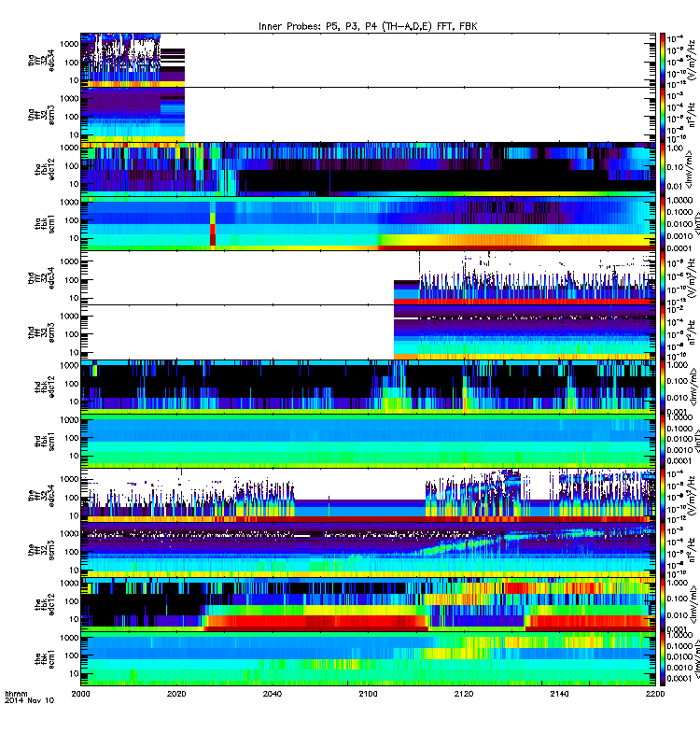700x747 pixels.
Task: Select the "2120" time axis label
Action: coord(464,694)
